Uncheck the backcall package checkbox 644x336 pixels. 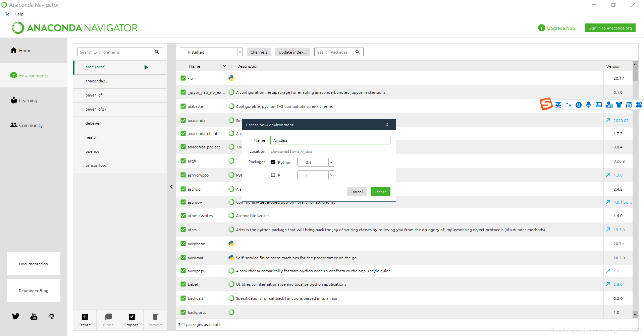183,298
